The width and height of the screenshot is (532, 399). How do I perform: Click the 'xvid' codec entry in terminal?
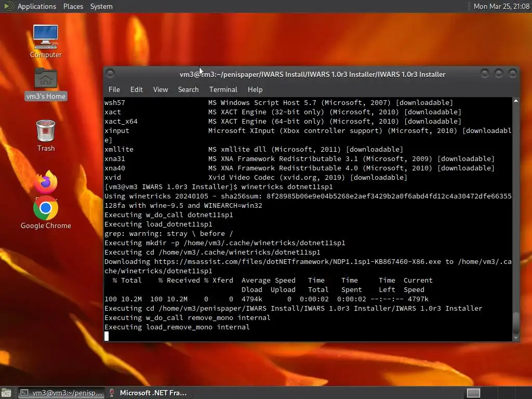tap(113, 178)
